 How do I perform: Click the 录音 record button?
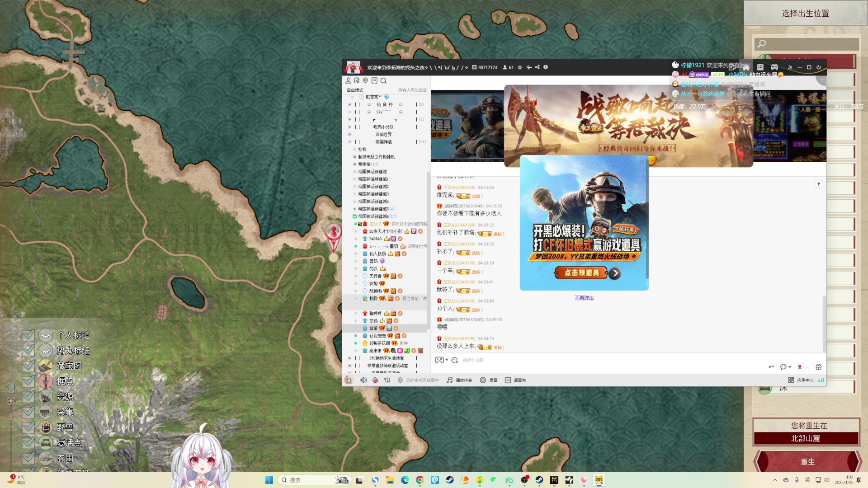[489, 380]
